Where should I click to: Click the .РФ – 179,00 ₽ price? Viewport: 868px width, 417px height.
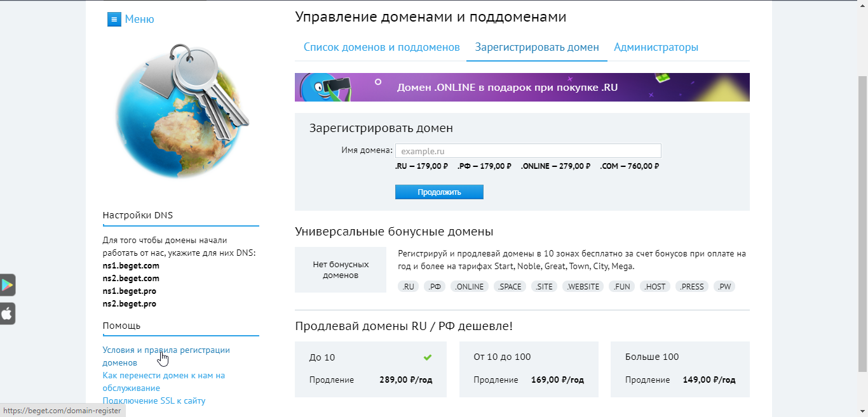coord(484,166)
